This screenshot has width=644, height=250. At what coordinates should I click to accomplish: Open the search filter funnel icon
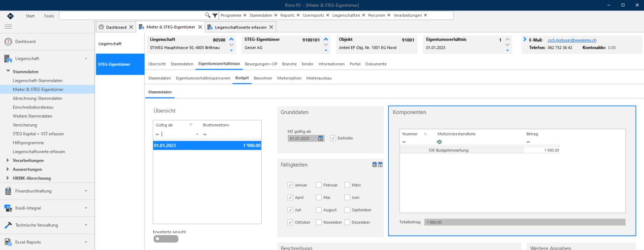[215, 15]
